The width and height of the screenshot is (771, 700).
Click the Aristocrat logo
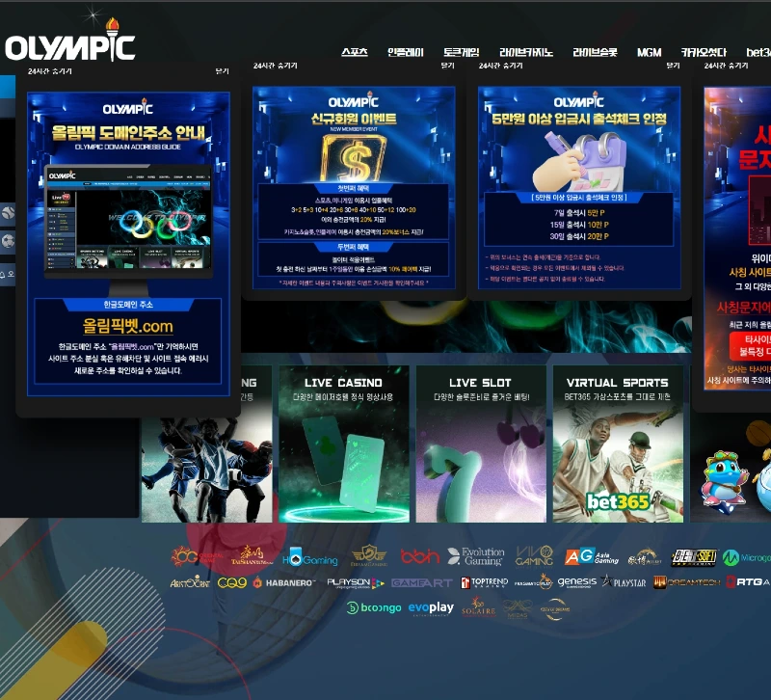click(190, 583)
